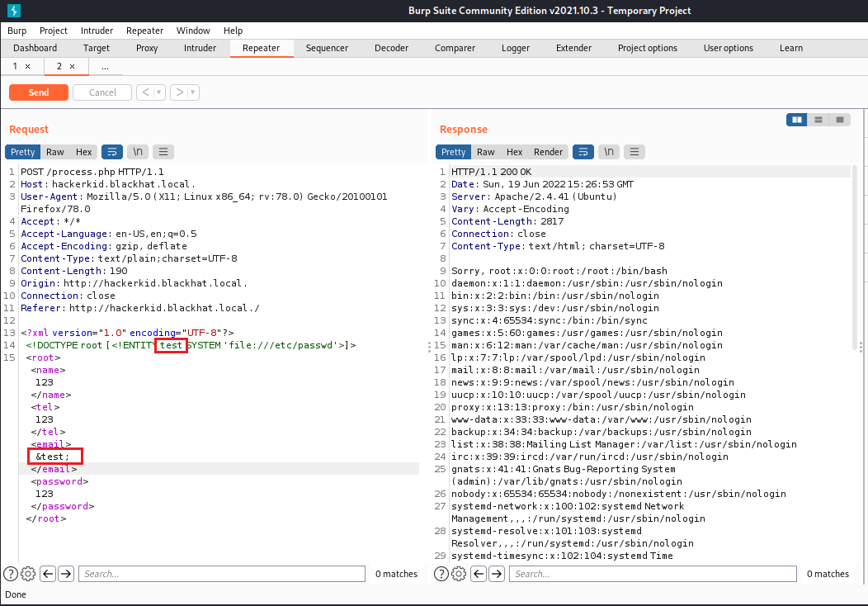The image size is (868, 606).
Task: Switch to the Decoder tab
Action: pos(391,48)
